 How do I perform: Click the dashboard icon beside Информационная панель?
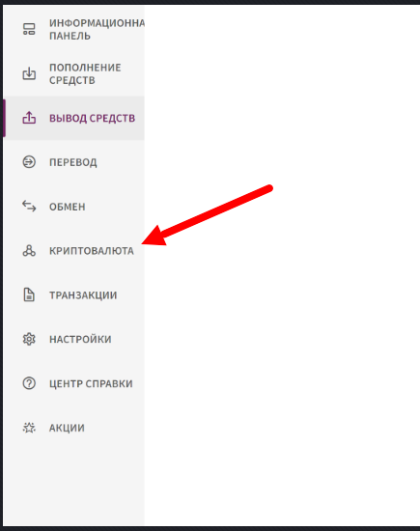[29, 29]
